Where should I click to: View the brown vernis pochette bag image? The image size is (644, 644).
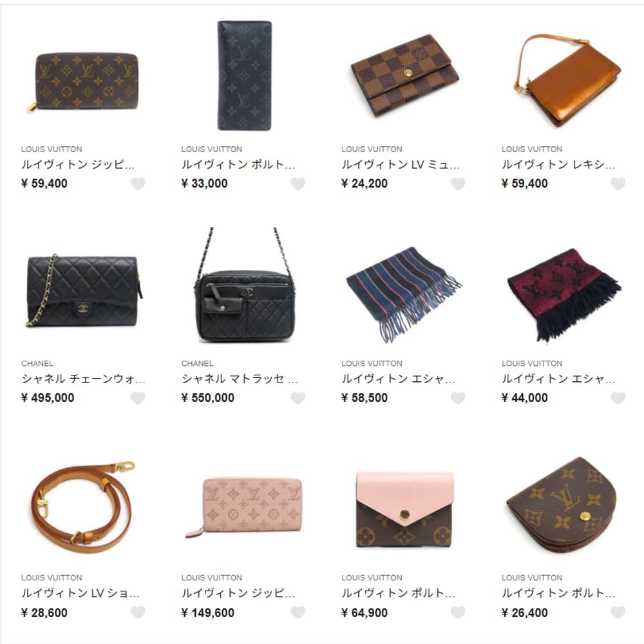click(567, 80)
